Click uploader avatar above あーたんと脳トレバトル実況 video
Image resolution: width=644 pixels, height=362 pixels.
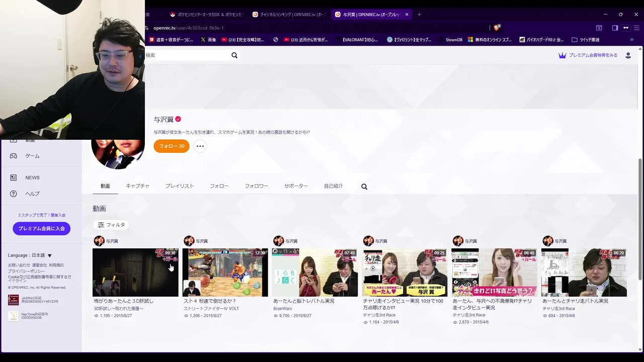pyautogui.click(x=278, y=241)
